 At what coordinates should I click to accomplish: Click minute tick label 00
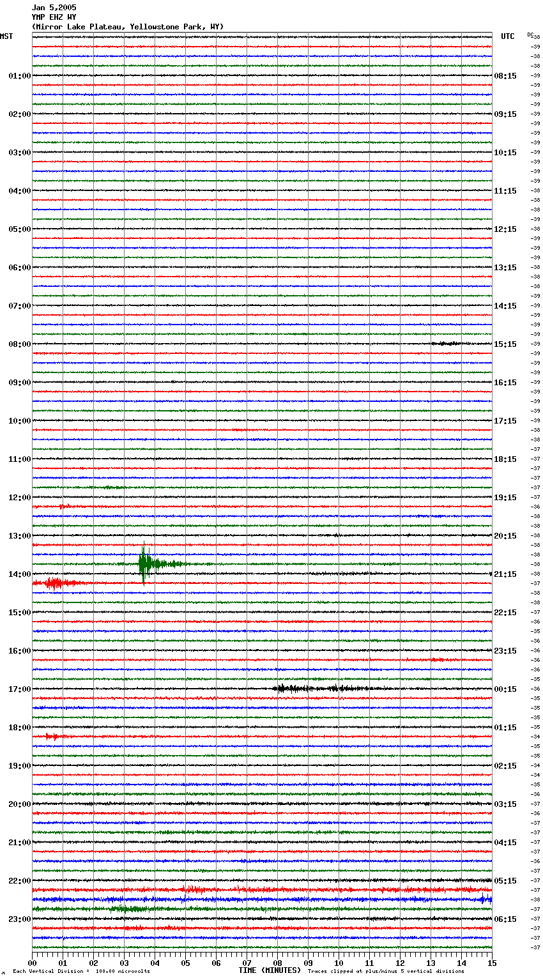pos(32,963)
